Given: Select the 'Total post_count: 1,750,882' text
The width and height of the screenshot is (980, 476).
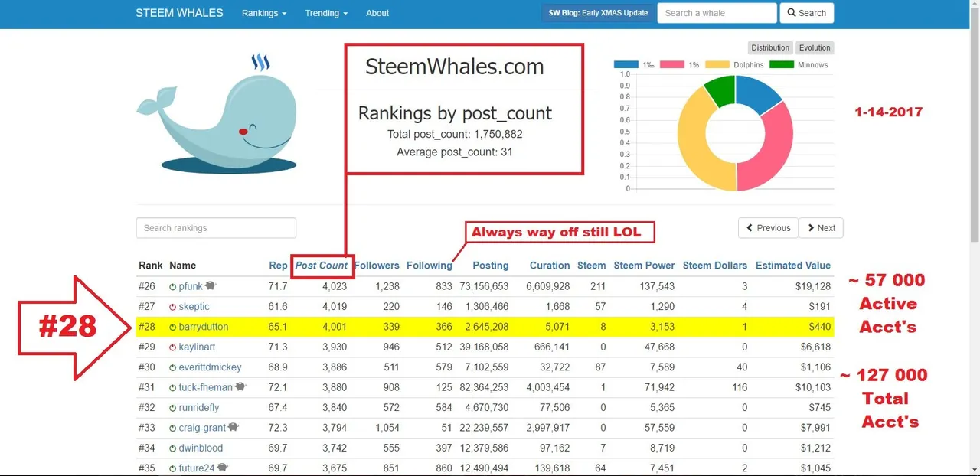Looking at the screenshot, I should click(455, 135).
